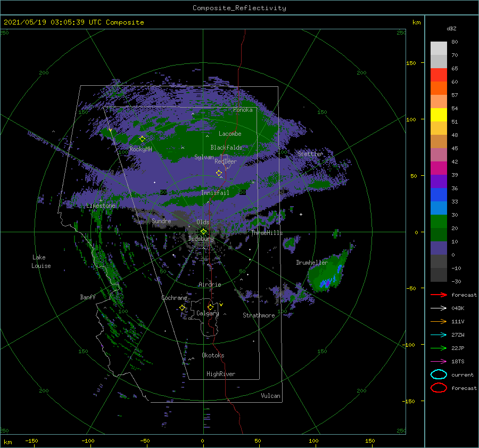Click the Sundre town label
Viewport: 479px width, 448px height.
pyautogui.click(x=162, y=221)
